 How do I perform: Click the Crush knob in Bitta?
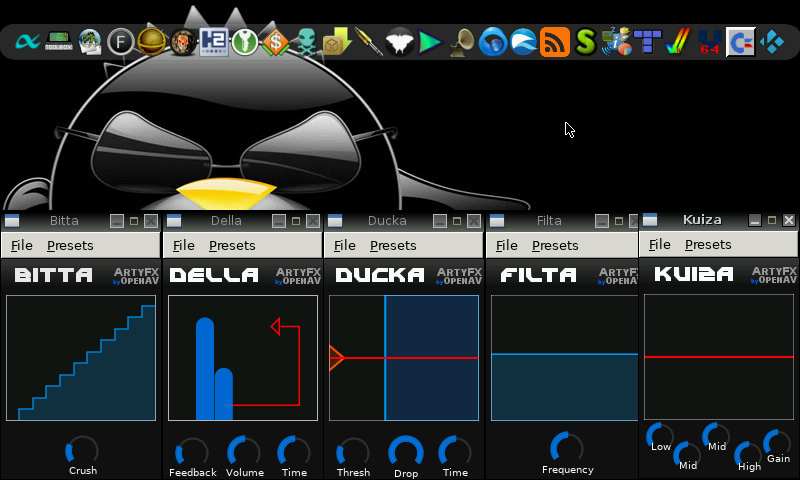82,451
